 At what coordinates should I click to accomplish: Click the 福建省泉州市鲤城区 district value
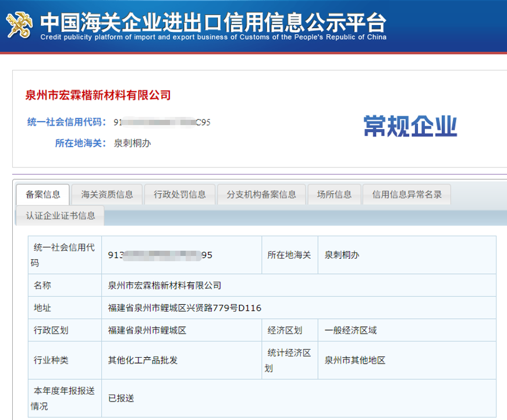(x=147, y=330)
